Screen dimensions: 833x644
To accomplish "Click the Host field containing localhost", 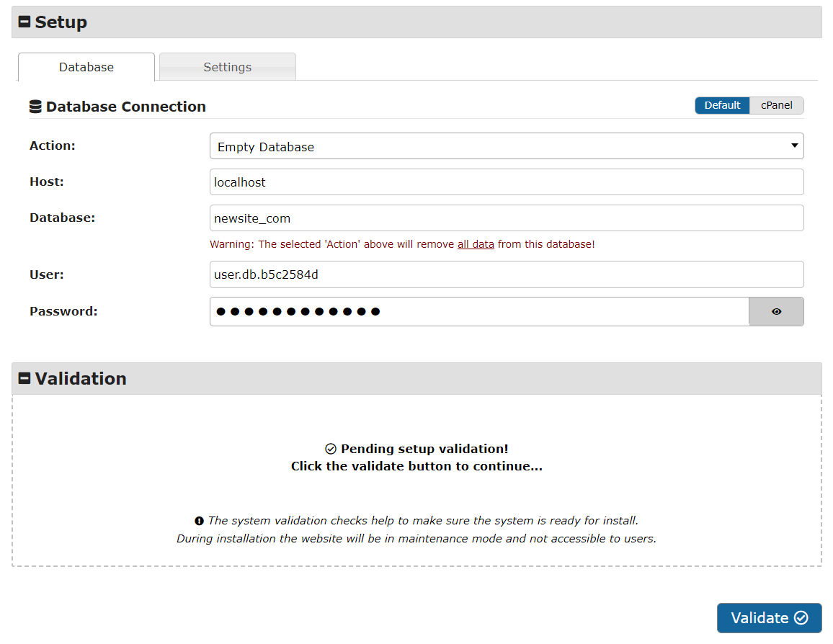I will [506, 182].
